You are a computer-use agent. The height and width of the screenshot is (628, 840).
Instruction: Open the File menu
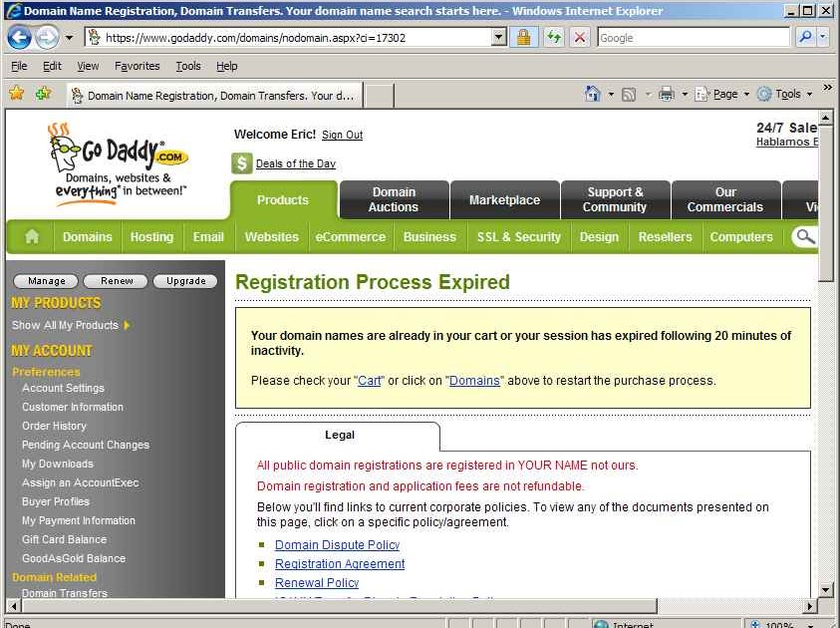point(19,67)
